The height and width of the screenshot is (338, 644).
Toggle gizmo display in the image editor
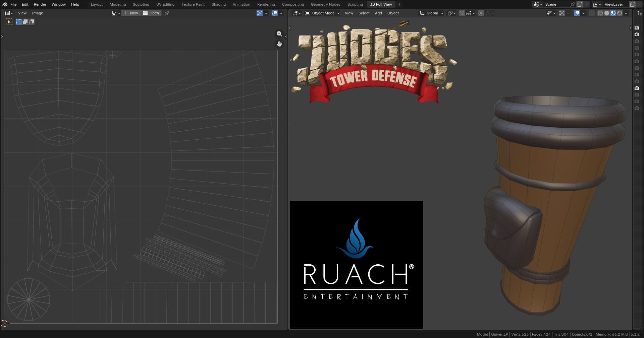coord(260,13)
